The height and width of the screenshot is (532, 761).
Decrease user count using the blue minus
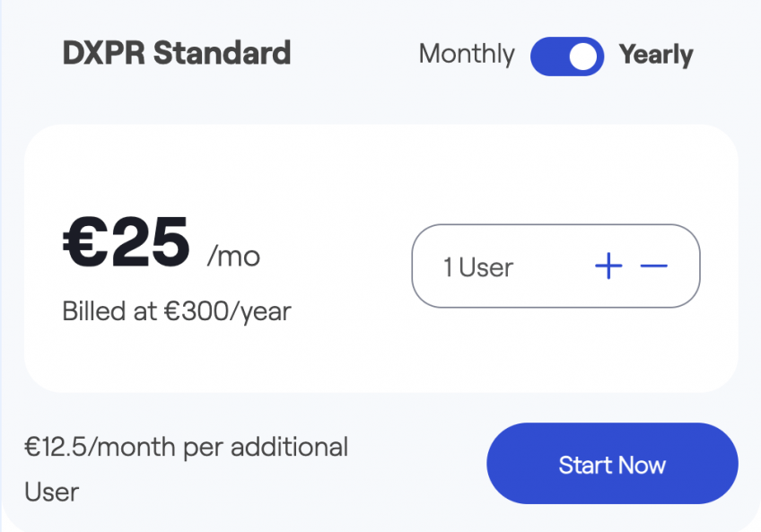point(653,266)
